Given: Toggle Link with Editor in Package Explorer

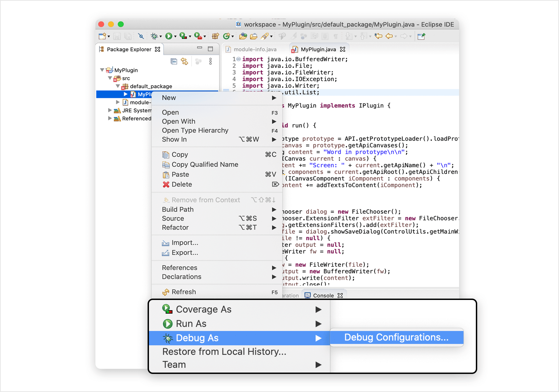Looking at the screenshot, I should (184, 61).
